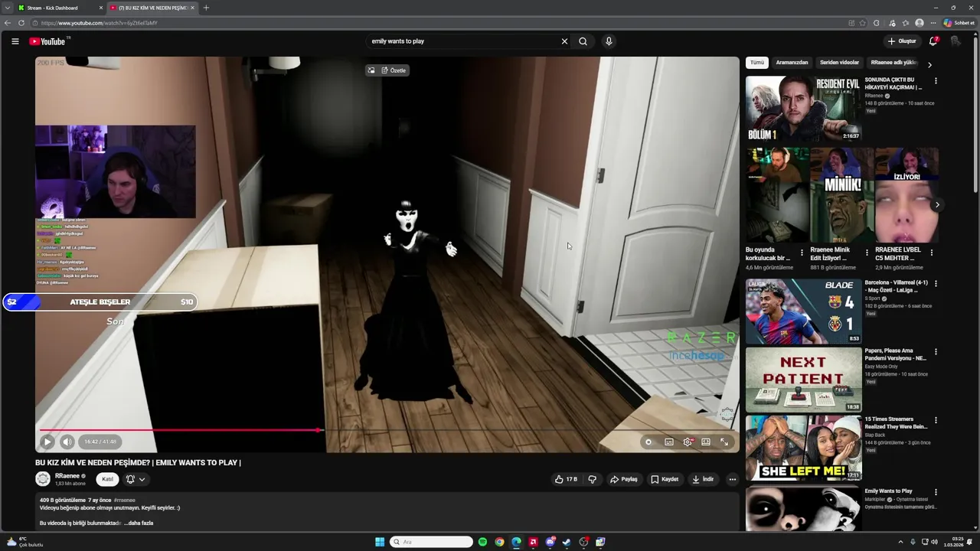980x551 pixels.
Task: Select the Seriden videolar chip
Action: coord(839,63)
